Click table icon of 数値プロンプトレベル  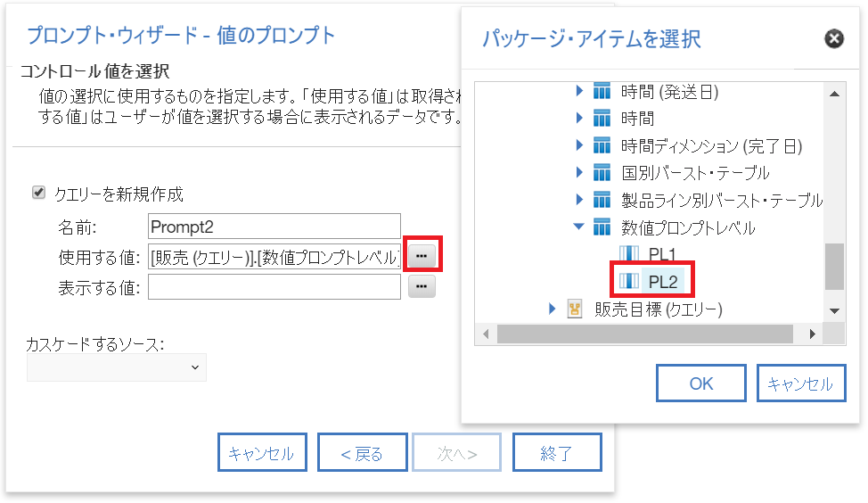(602, 227)
